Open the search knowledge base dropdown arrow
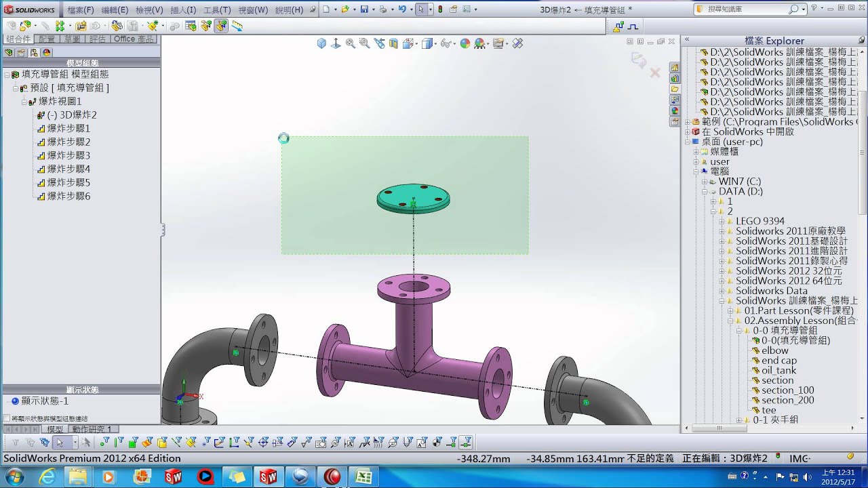Image resolution: width=868 pixels, height=488 pixels. 803,9
